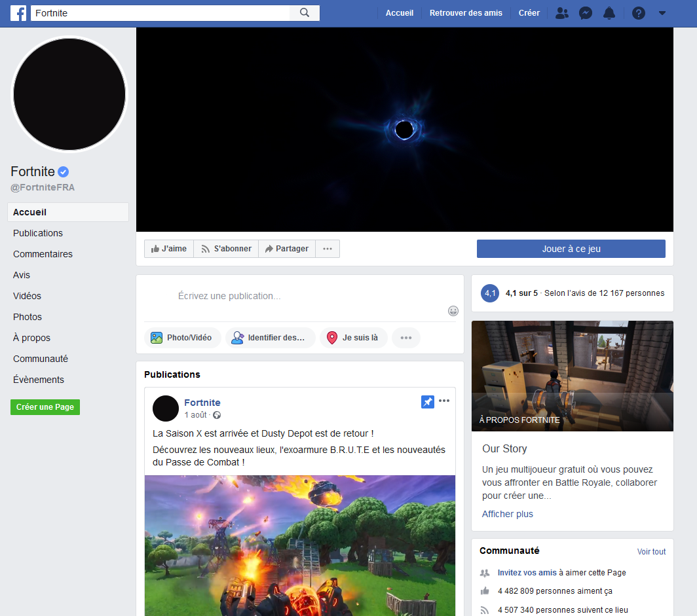Viewport: 697px width, 616px height.
Task: Select the Photo/Vidéo attachment icon
Action: 156,338
